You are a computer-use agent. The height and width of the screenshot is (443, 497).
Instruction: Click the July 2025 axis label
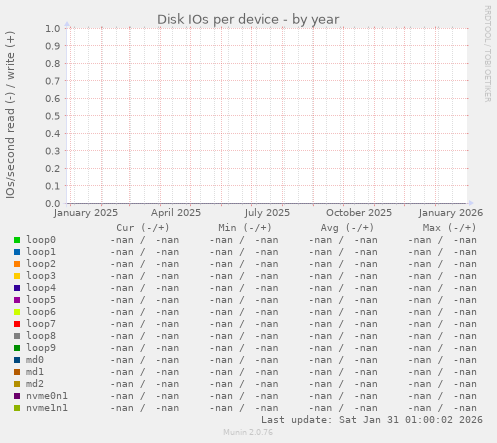pos(267,213)
